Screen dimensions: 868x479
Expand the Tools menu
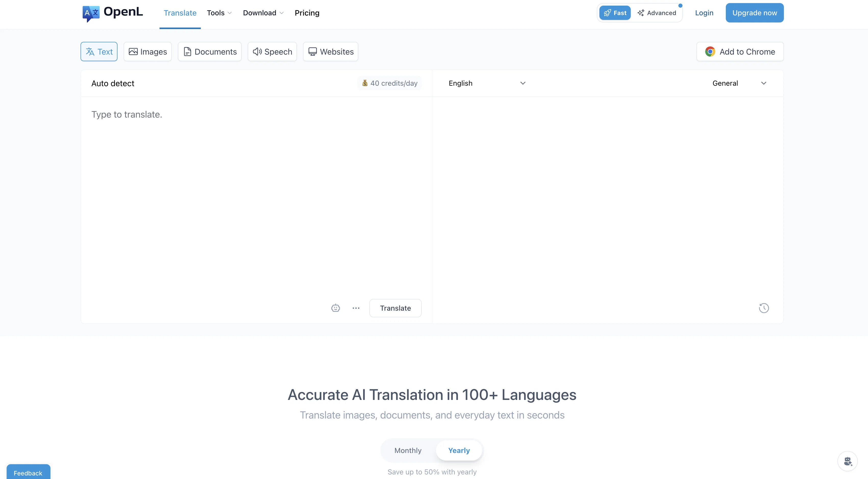(x=219, y=13)
